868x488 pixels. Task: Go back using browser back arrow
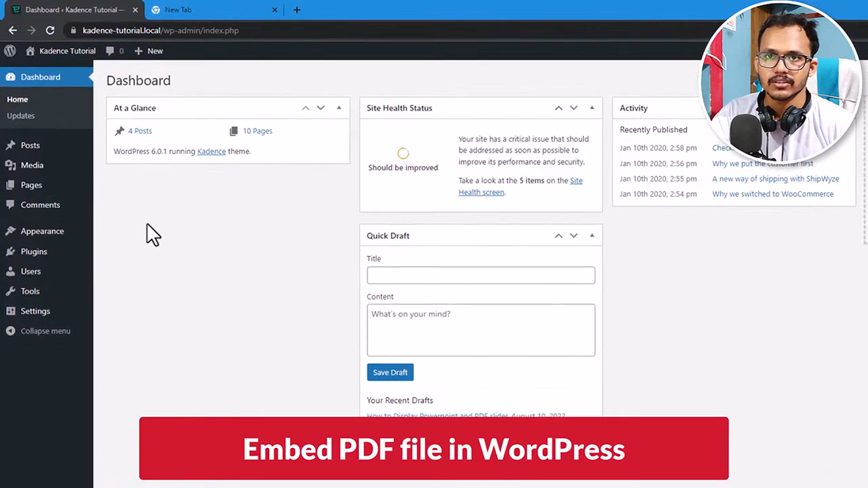coord(13,30)
